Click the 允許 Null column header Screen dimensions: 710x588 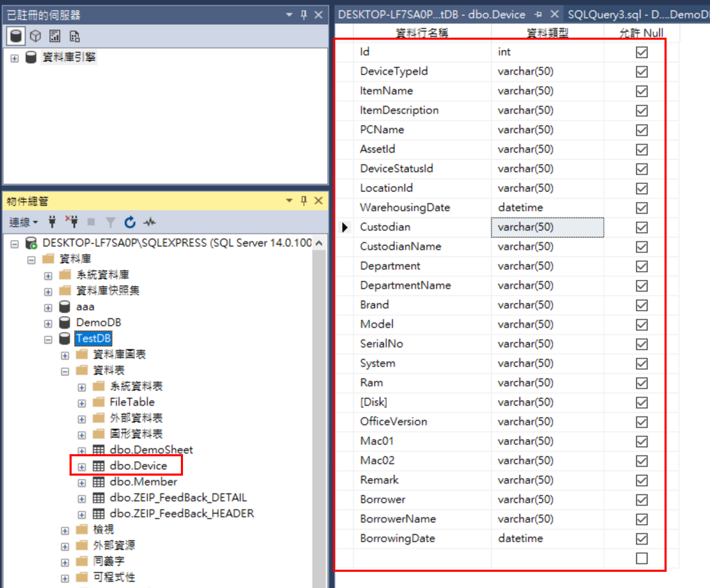tap(641, 32)
